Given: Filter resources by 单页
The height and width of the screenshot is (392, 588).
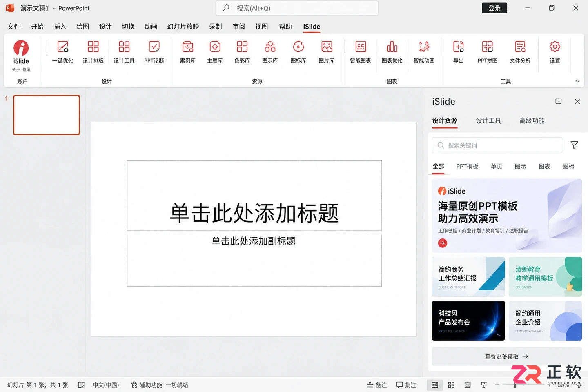Looking at the screenshot, I should pyautogui.click(x=497, y=166).
